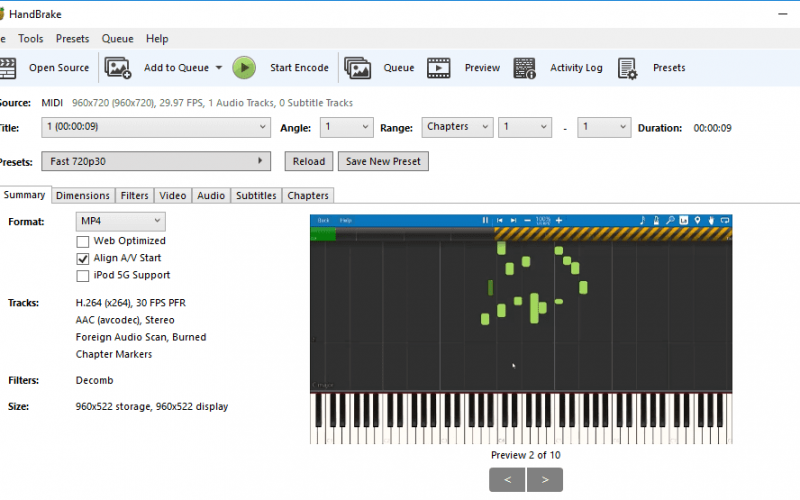
Task: Open the Queue menu
Action: [x=117, y=39]
